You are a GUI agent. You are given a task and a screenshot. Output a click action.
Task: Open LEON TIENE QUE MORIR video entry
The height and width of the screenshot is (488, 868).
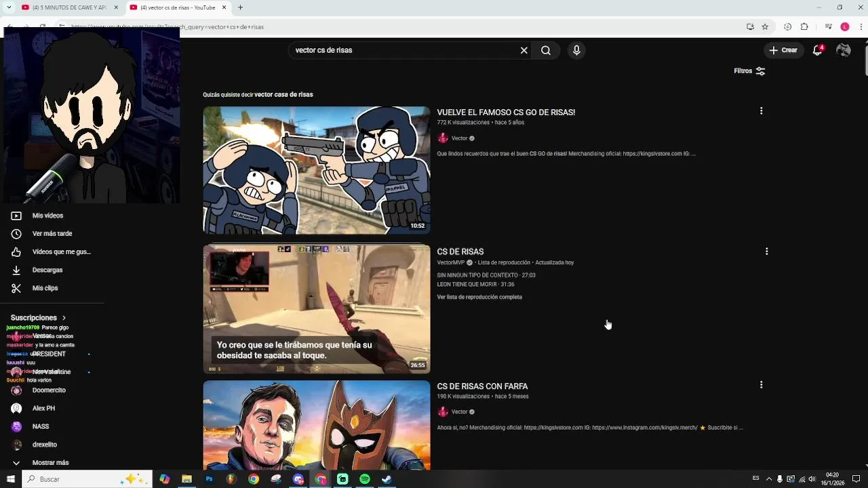pos(475,285)
